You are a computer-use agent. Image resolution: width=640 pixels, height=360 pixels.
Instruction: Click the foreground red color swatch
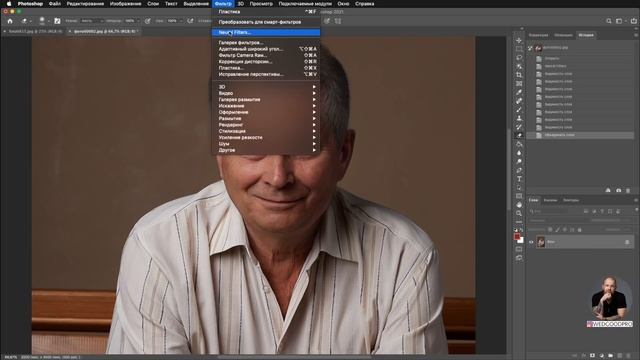pyautogui.click(x=517, y=237)
